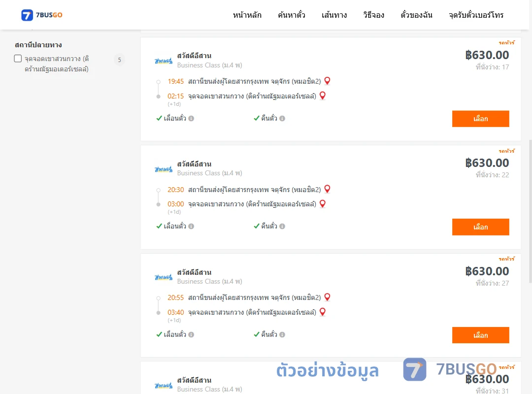The width and height of the screenshot is (532, 394).
Task: Click ที่นั่งว่าง: 17 seat count
Action: pos(492,67)
